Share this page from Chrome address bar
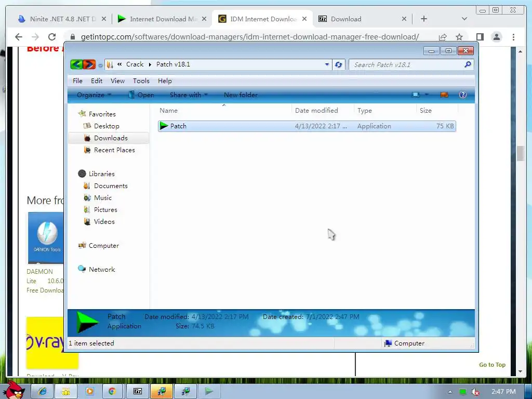The width and height of the screenshot is (532, 399). (x=443, y=37)
